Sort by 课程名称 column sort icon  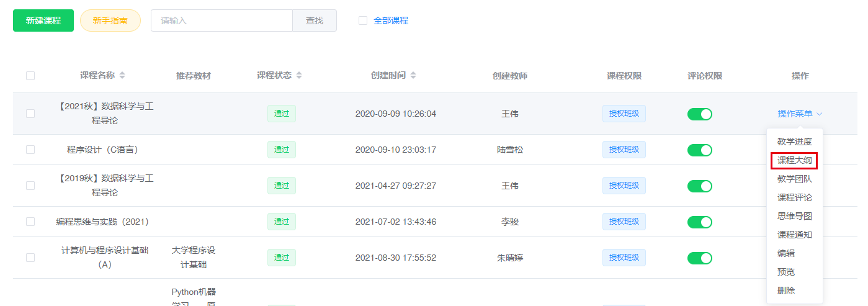click(122, 76)
